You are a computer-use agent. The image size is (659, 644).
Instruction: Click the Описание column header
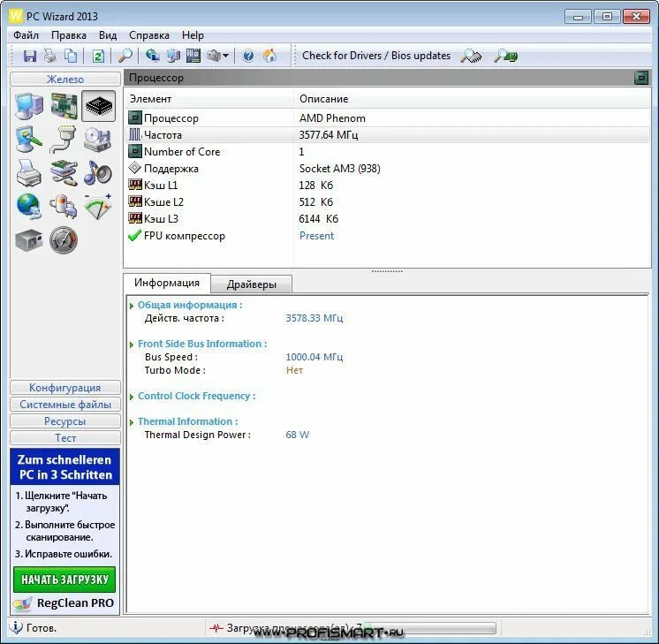pos(472,99)
